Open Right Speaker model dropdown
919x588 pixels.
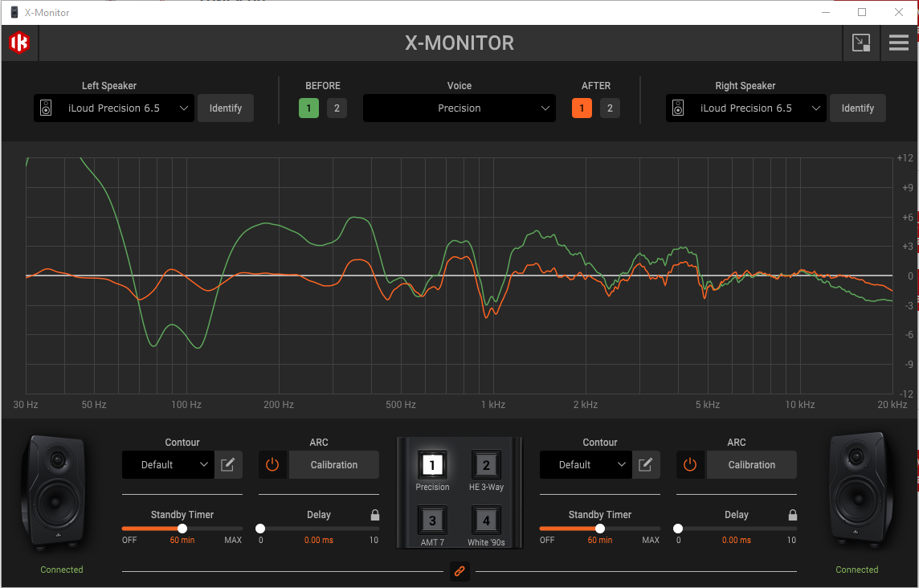coord(746,108)
